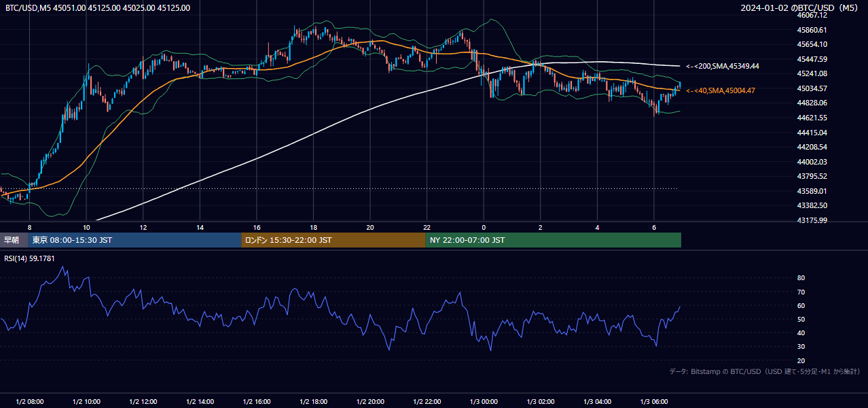Click the bottom time label 1/2 18:00

[x=313, y=402]
